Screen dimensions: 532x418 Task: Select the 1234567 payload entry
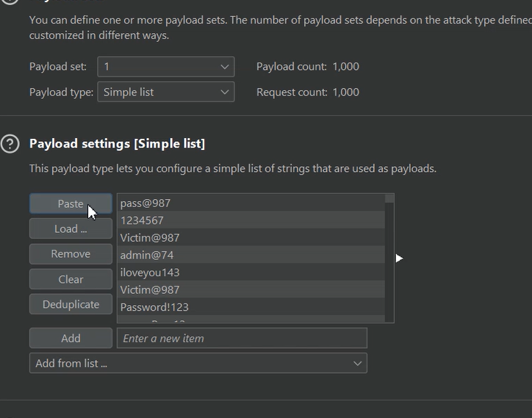click(x=250, y=220)
